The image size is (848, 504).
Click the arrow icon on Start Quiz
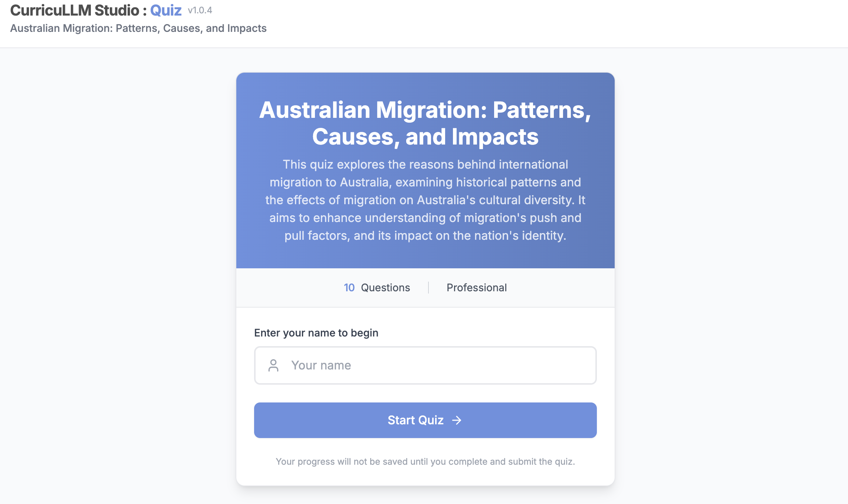click(457, 420)
